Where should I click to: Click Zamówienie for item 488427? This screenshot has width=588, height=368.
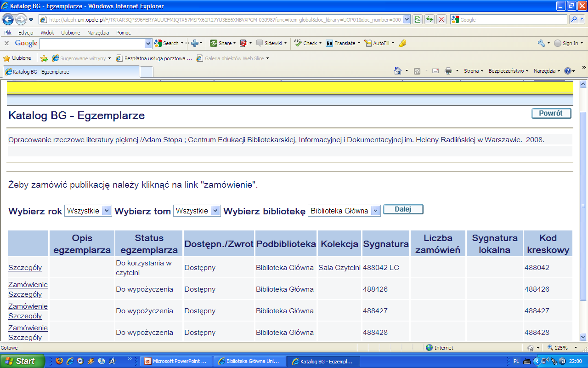[28, 306]
